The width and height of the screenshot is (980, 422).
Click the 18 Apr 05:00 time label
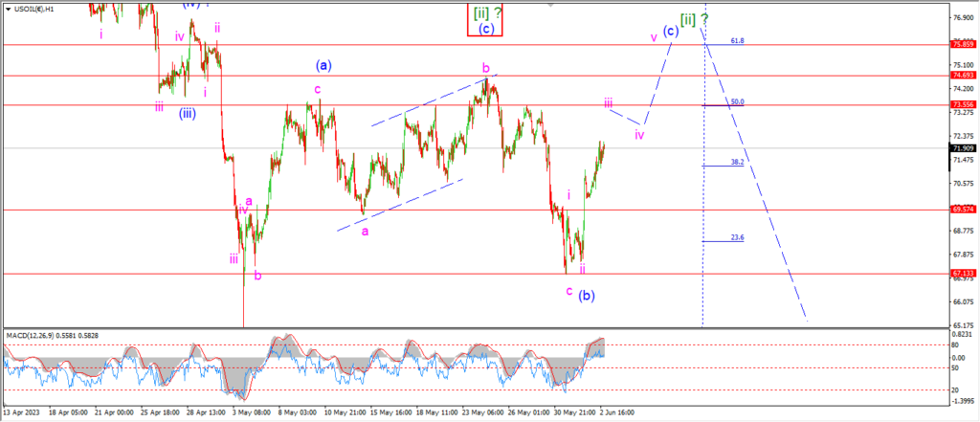pos(67,412)
